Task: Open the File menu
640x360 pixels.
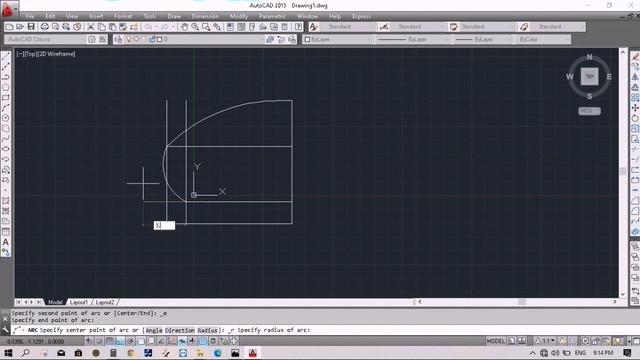Action: (x=30, y=16)
